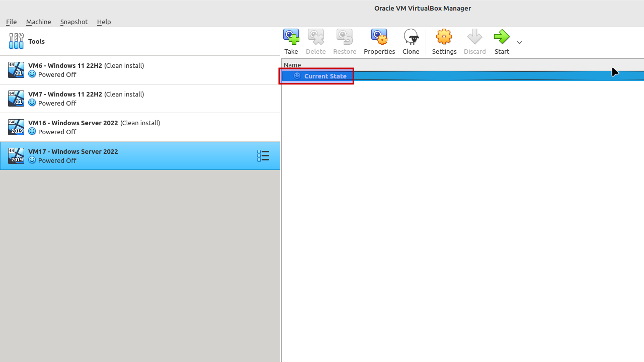Select Tools in the left panel

pyautogui.click(x=140, y=41)
